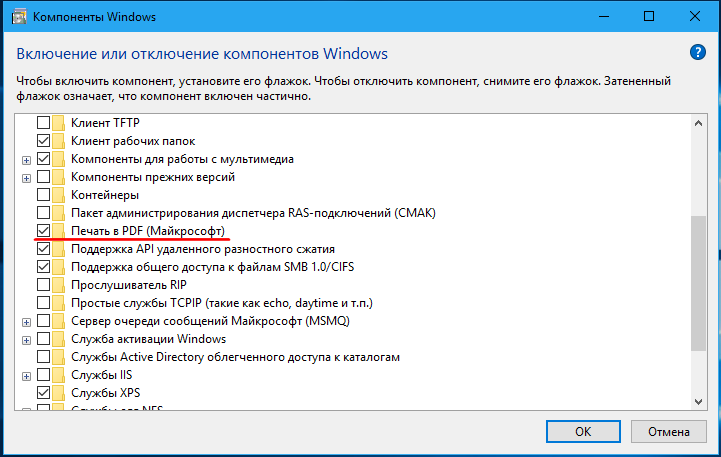The image size is (721, 457).
Task: Expand Сервер очереди сообщений Майкрософт (MSMQ) node
Action: point(26,322)
